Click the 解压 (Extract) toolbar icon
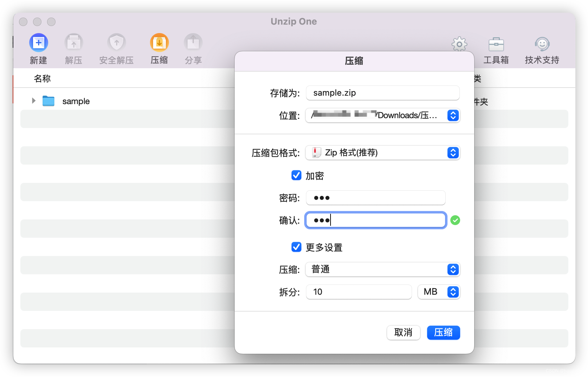Viewport: 588px width, 377px height. tap(74, 43)
